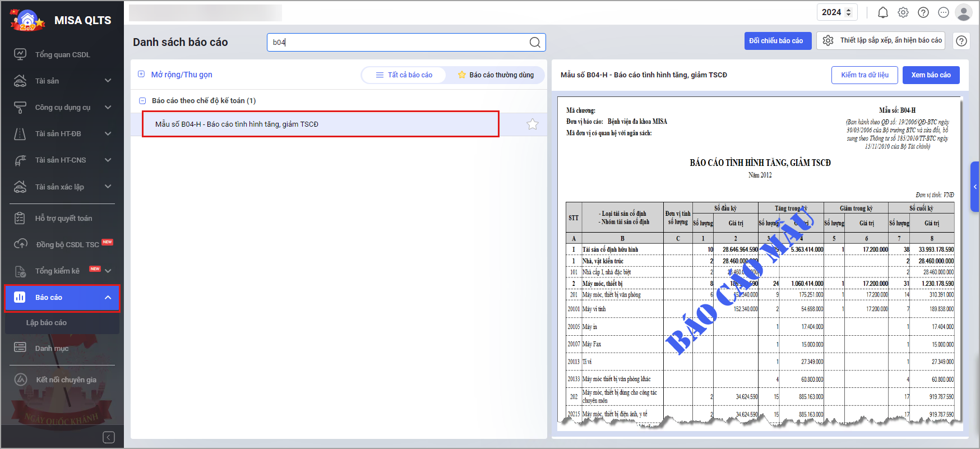
Task: Open the notifications bell
Action: tap(882, 12)
